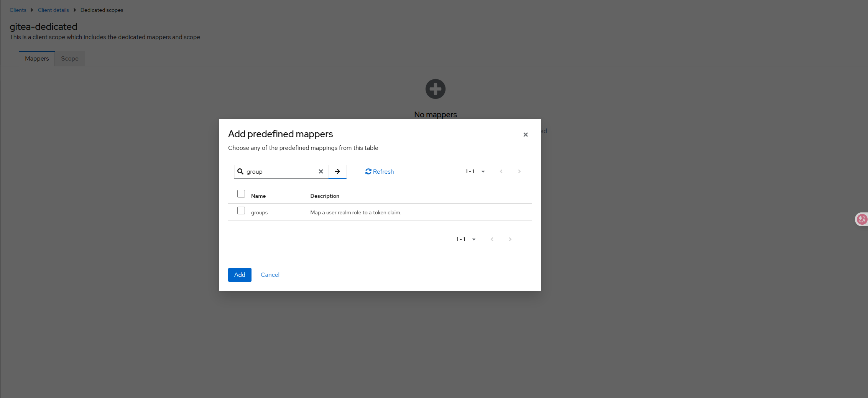Screen dimensions: 868x398
Task: Clear the group search text
Action: pyautogui.click(x=321, y=171)
